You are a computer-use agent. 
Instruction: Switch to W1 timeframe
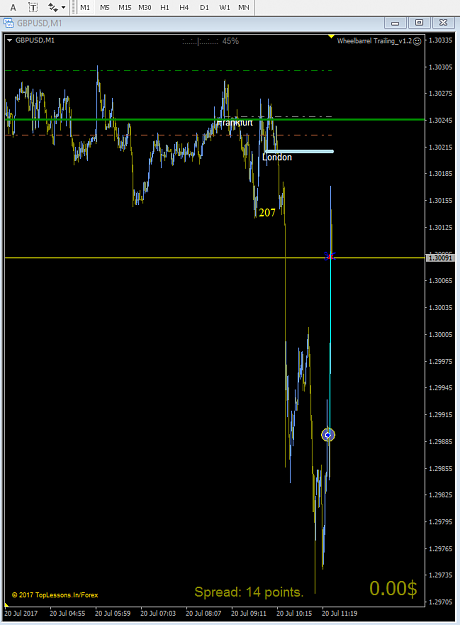coord(224,7)
